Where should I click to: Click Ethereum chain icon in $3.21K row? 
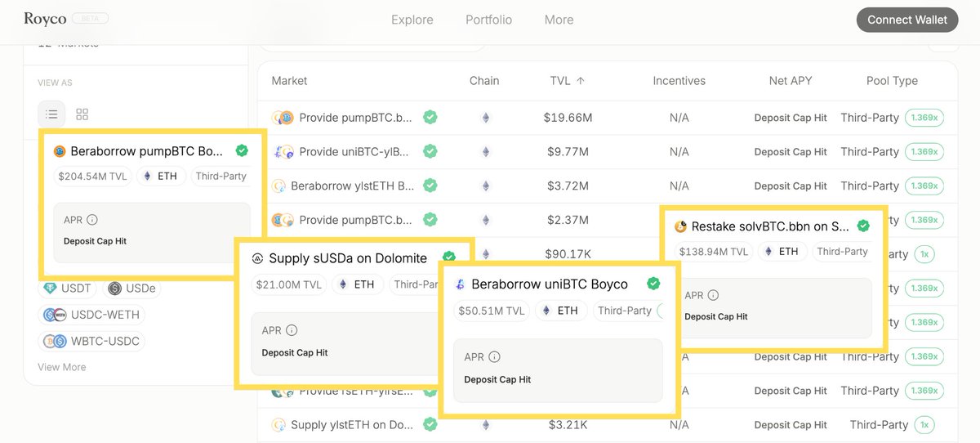click(485, 425)
